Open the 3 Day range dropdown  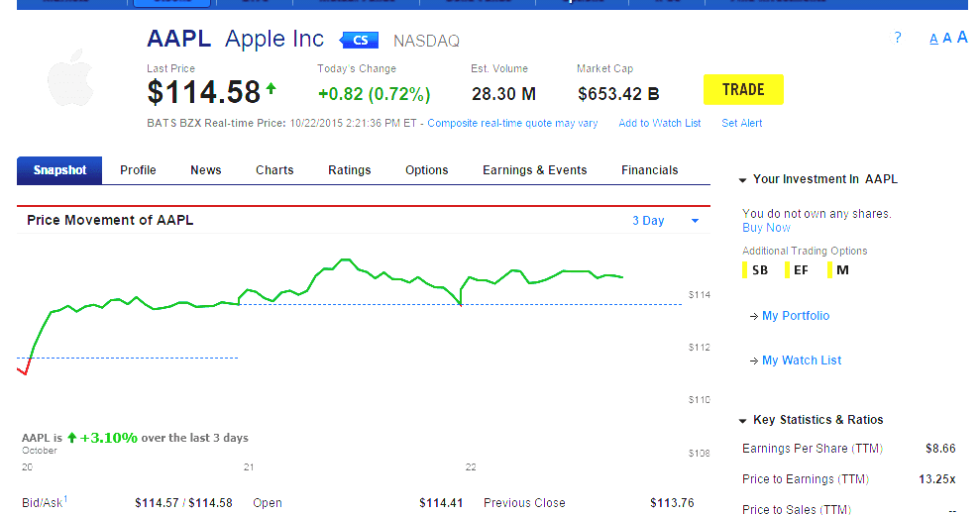666,221
